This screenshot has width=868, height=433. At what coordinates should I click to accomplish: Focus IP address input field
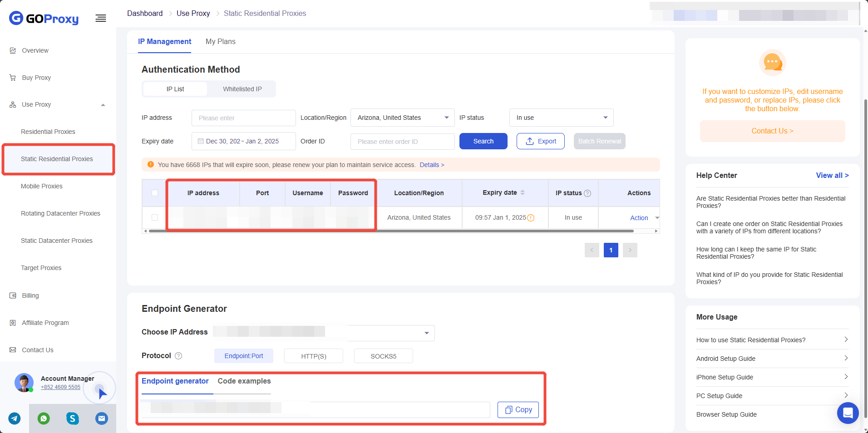pyautogui.click(x=244, y=118)
